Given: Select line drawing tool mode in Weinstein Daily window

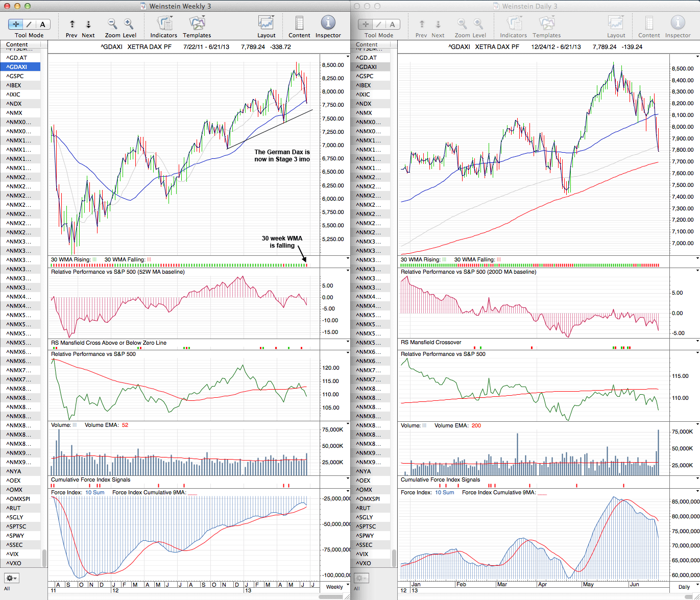Looking at the screenshot, I should coord(379,24).
